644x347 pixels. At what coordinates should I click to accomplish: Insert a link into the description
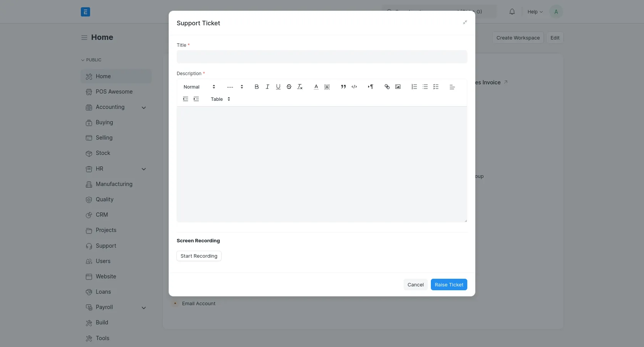click(x=387, y=87)
